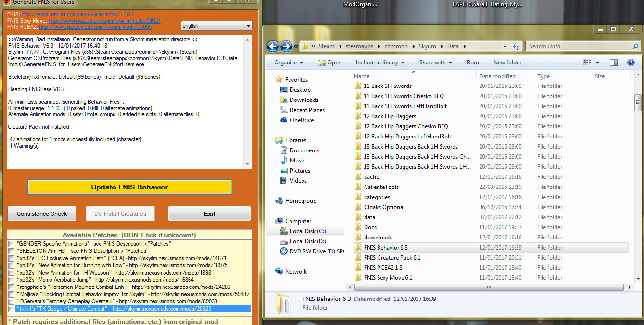Select Homegroup in navigation pane
644x325 pixels.
coord(301,201)
